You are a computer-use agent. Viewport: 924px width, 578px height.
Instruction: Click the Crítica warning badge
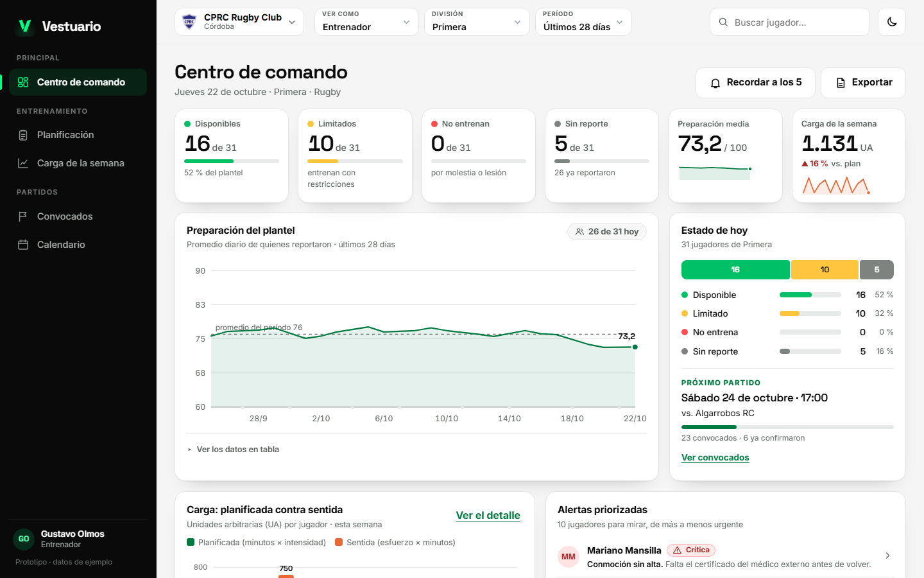[691, 550]
